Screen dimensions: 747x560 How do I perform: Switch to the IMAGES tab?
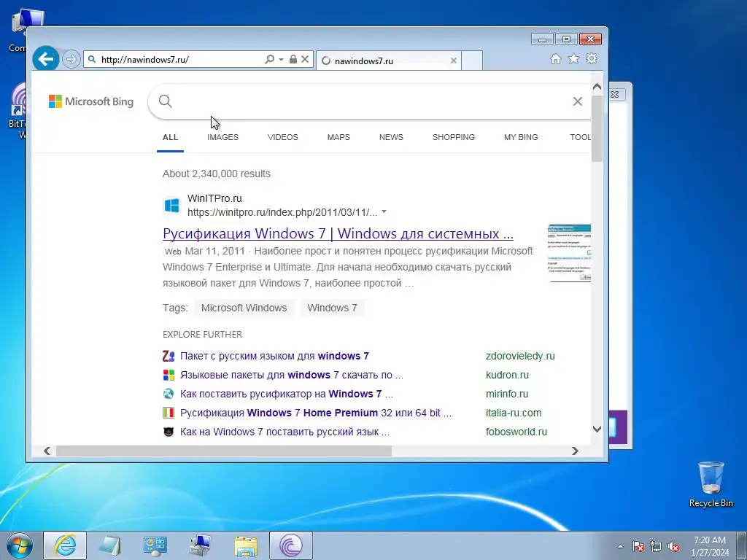coord(223,137)
